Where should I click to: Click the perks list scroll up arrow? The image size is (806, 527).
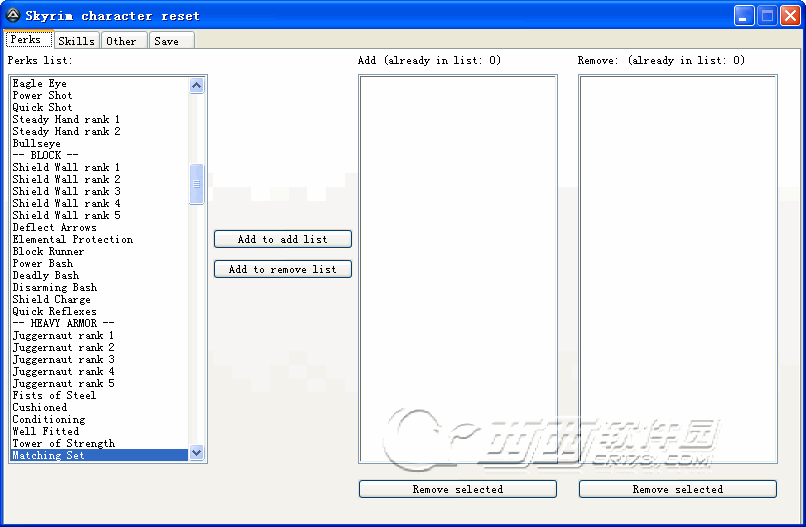point(196,85)
